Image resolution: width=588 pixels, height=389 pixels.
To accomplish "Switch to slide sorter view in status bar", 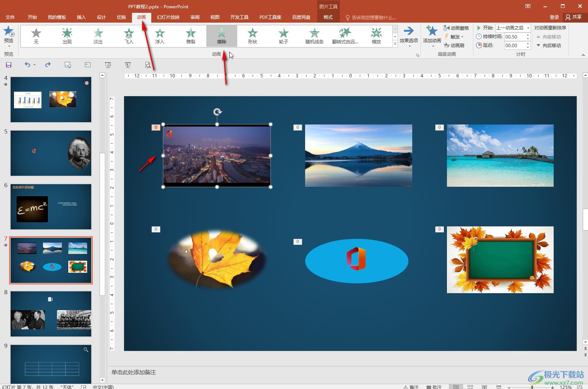I will click(470, 387).
